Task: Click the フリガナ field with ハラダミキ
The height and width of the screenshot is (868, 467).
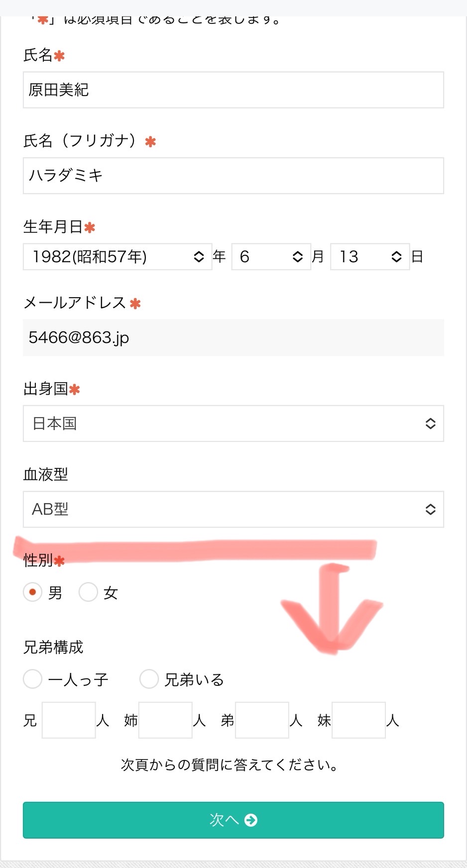Action: pyautogui.click(x=233, y=176)
